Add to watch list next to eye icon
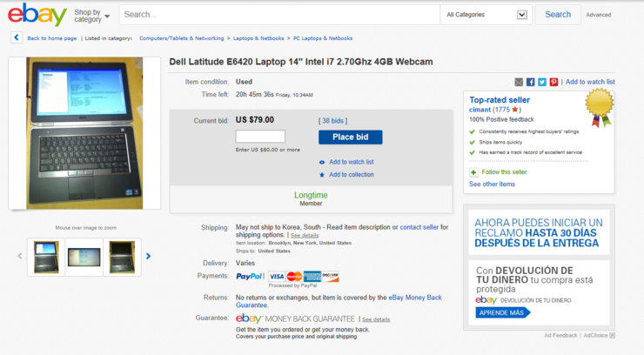 coord(352,162)
